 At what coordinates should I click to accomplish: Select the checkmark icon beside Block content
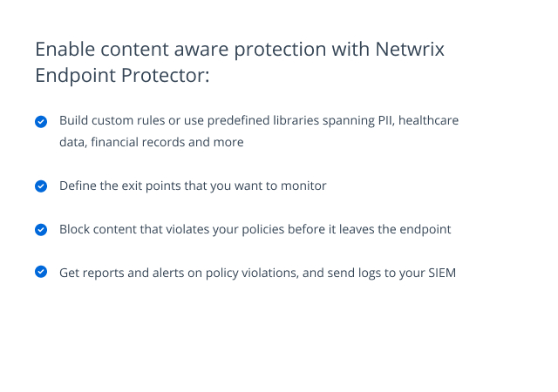point(41,230)
